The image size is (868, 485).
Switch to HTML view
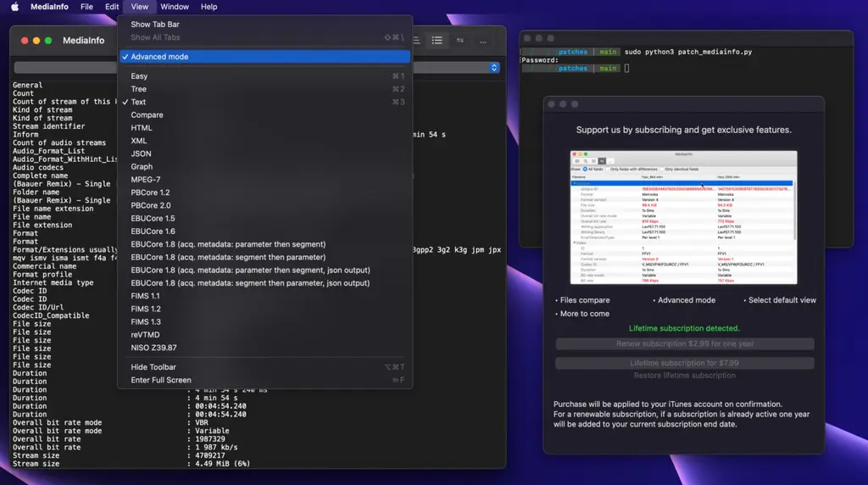264,127
